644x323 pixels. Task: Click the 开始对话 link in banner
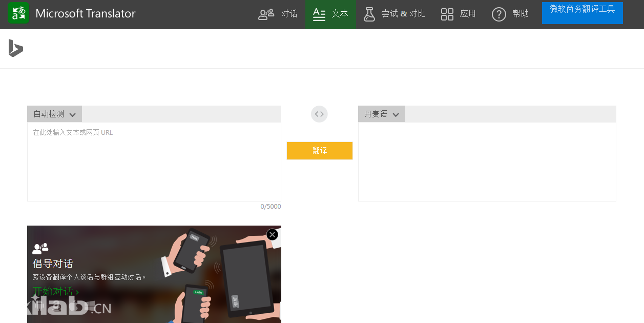(56, 292)
